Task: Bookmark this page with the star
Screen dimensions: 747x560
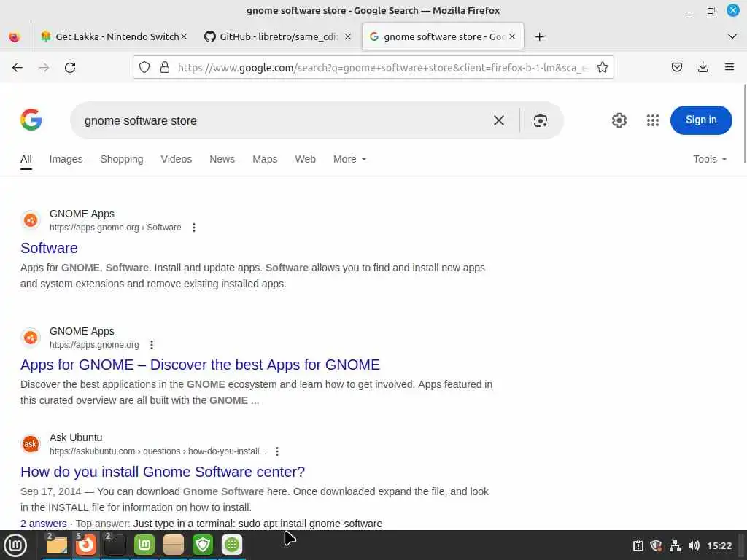Action: tap(602, 68)
